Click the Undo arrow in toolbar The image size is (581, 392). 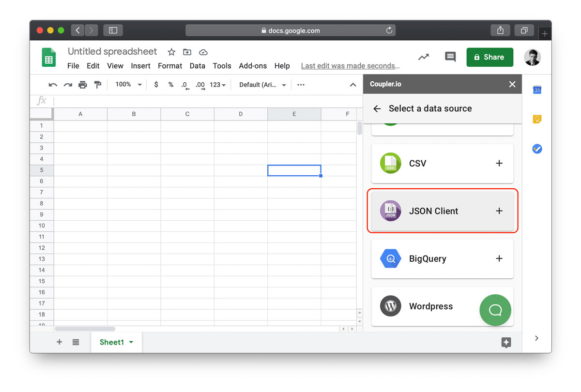(53, 85)
